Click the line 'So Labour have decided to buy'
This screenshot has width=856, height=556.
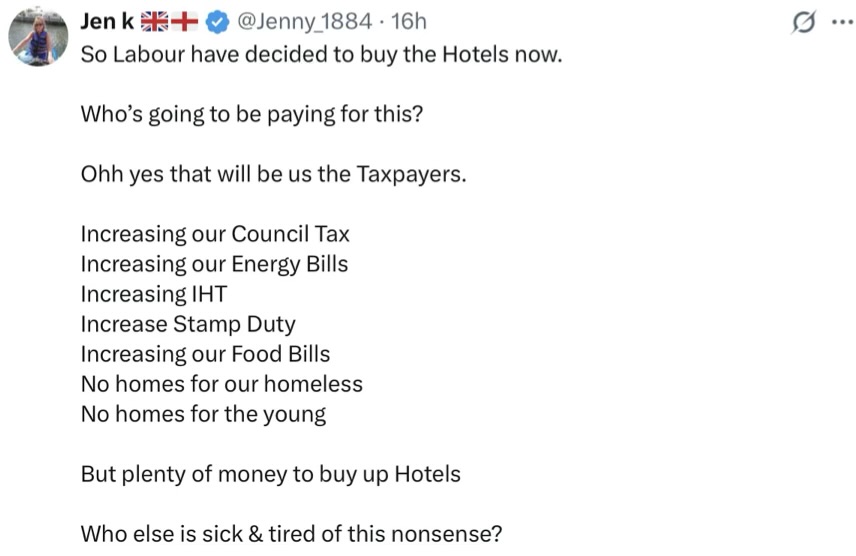[321, 55]
